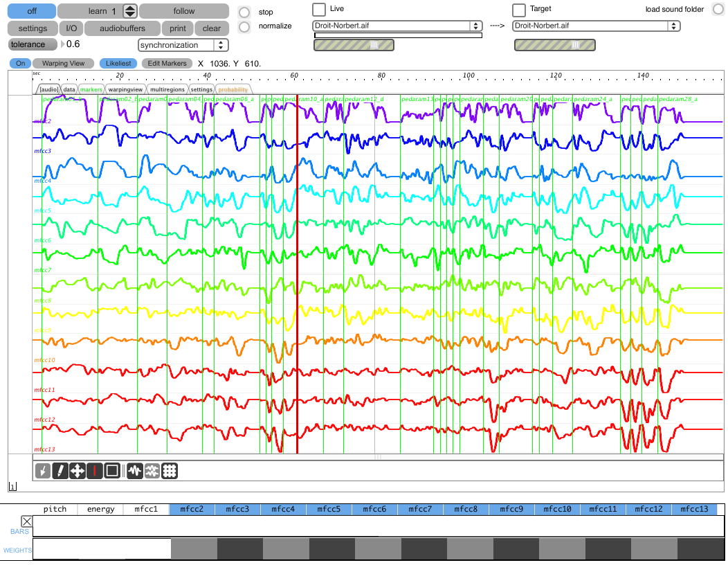Switch to the [audio] tab
The width and height of the screenshot is (728, 565).
coord(48,89)
